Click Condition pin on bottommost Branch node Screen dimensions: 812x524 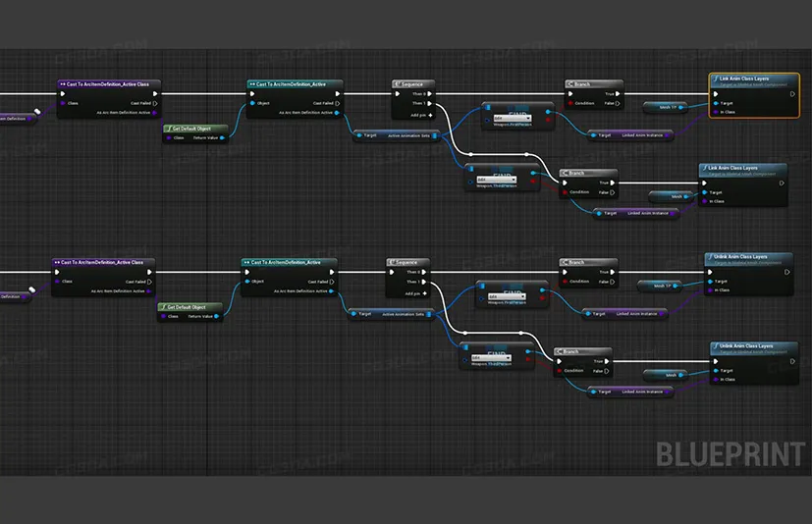point(560,371)
